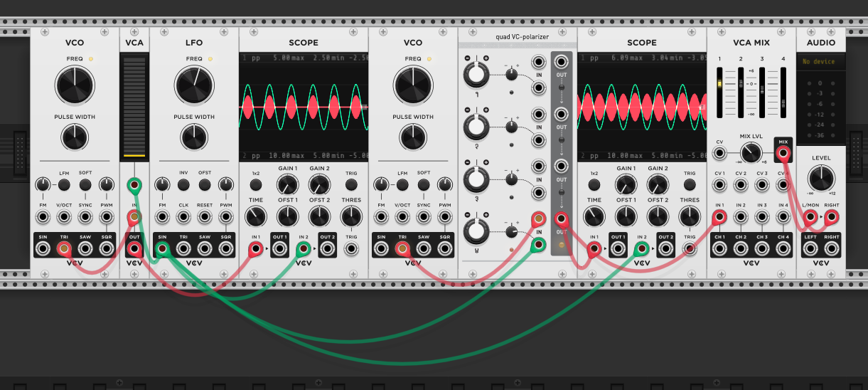Click the PULSE WIDTH knob on LFO module
Screen dimensions: 868x390
[194, 136]
